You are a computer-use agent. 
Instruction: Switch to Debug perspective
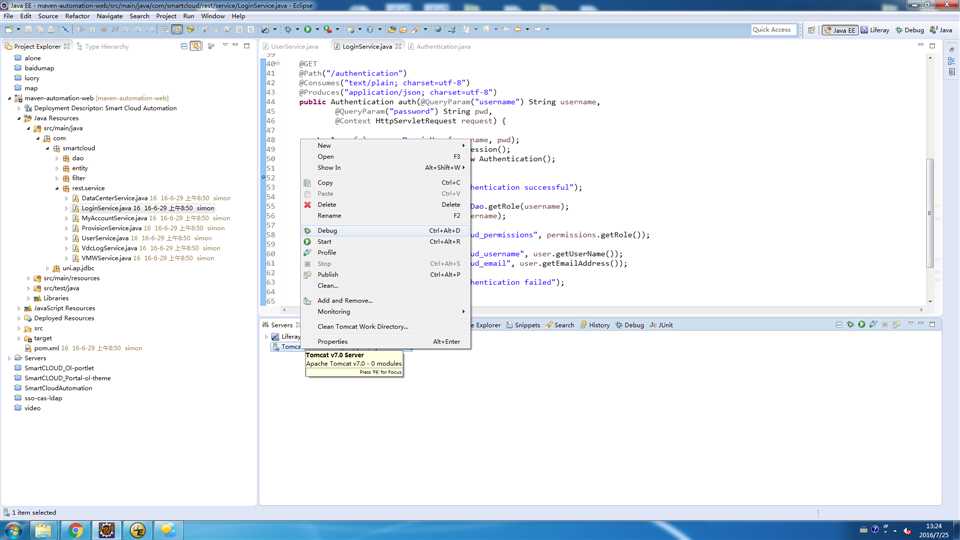(x=910, y=29)
